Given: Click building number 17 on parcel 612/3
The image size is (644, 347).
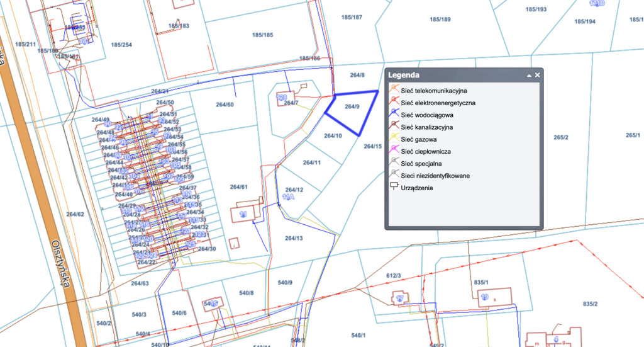Looking at the screenshot, I should 399,298.
